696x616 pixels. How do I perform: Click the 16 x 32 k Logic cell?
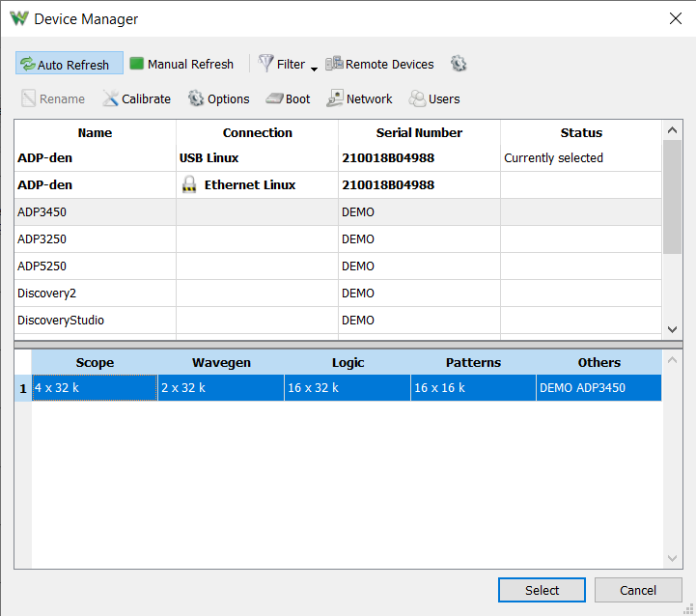(348, 388)
